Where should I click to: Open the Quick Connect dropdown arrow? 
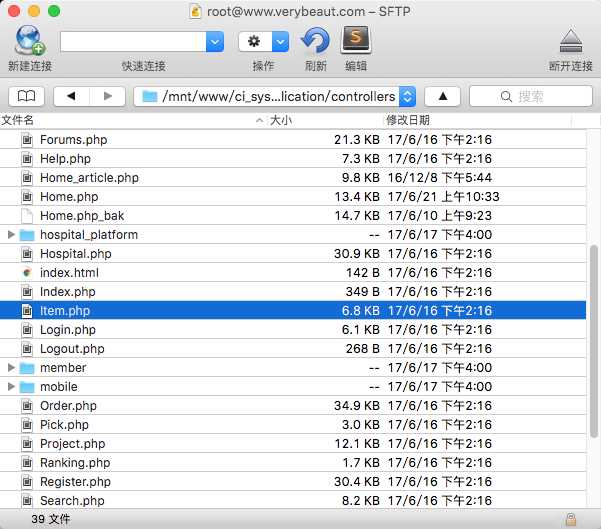[215, 41]
